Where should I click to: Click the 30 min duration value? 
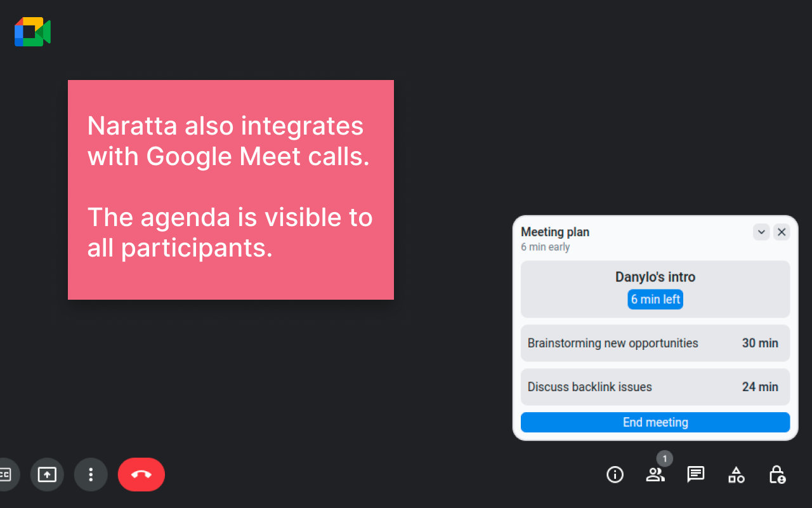pyautogui.click(x=760, y=343)
